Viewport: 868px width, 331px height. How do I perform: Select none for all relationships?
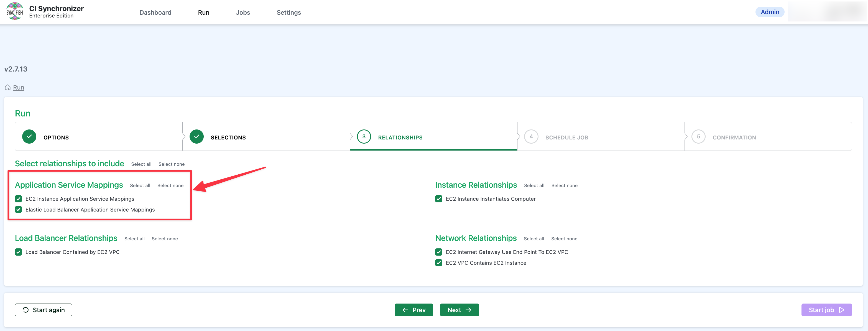click(172, 164)
